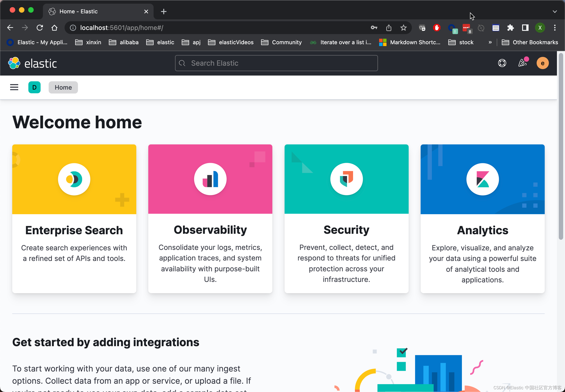
Task: Open the user avatar 'e' menu
Action: (x=542, y=63)
